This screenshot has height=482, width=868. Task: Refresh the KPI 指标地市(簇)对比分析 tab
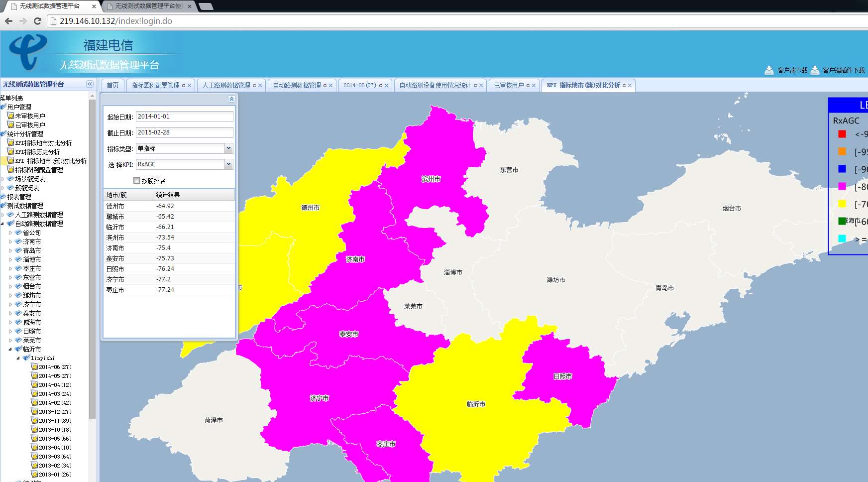[x=624, y=86]
